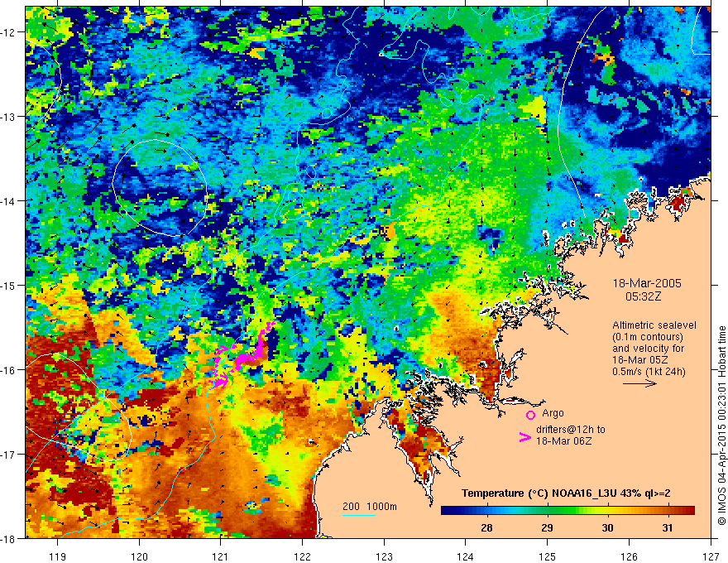Click the 'Argo' legend label
This screenshot has height=563, width=728.
tap(553, 413)
